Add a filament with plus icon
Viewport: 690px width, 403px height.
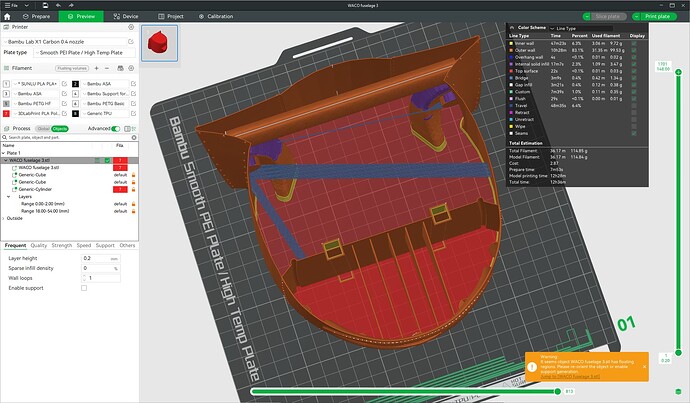pyautogui.click(x=97, y=68)
